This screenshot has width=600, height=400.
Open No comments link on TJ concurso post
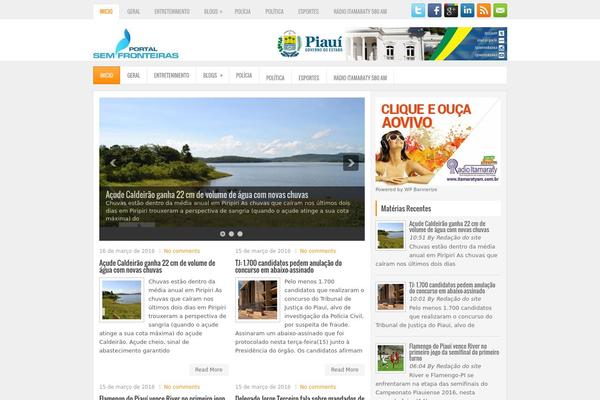coord(318,251)
